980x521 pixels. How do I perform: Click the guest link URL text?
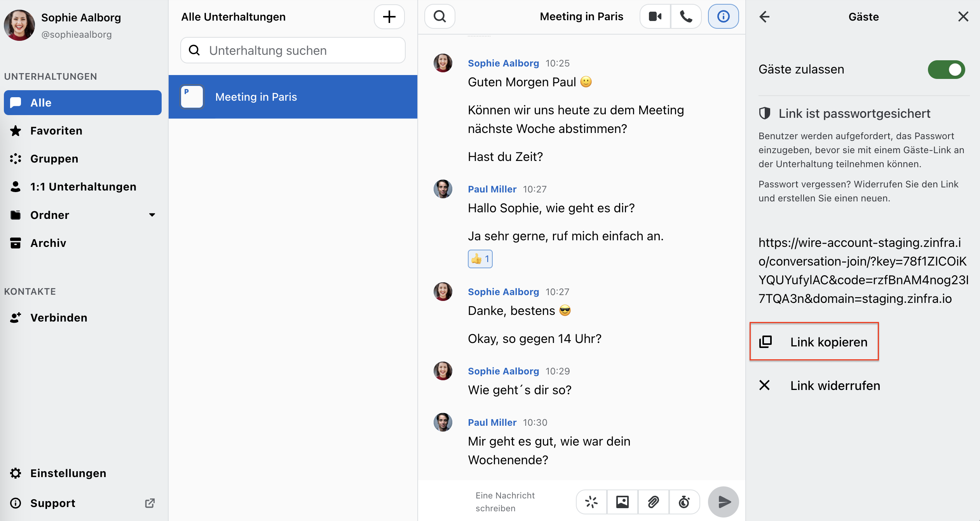[x=863, y=271]
